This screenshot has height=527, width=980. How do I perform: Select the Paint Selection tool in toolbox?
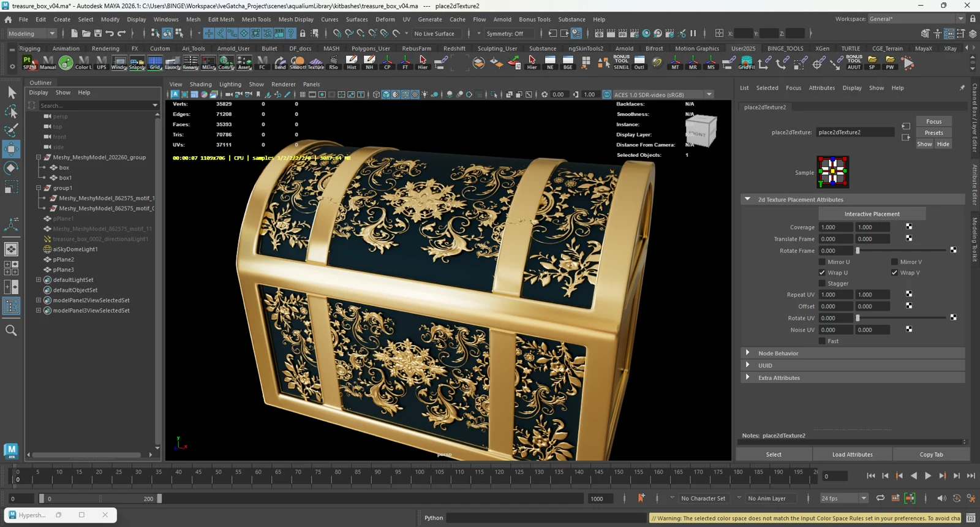pos(12,130)
